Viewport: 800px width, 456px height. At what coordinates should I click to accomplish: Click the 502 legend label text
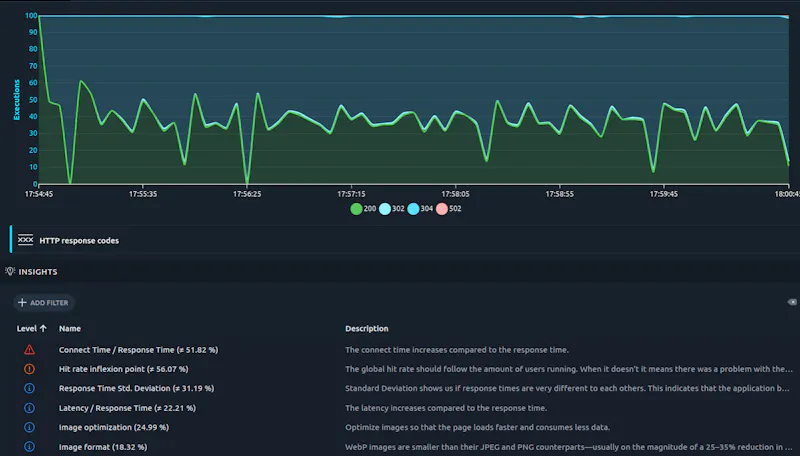click(455, 209)
